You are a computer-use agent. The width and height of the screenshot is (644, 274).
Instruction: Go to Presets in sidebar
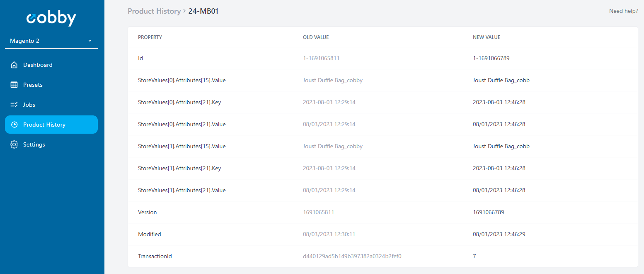[51, 85]
